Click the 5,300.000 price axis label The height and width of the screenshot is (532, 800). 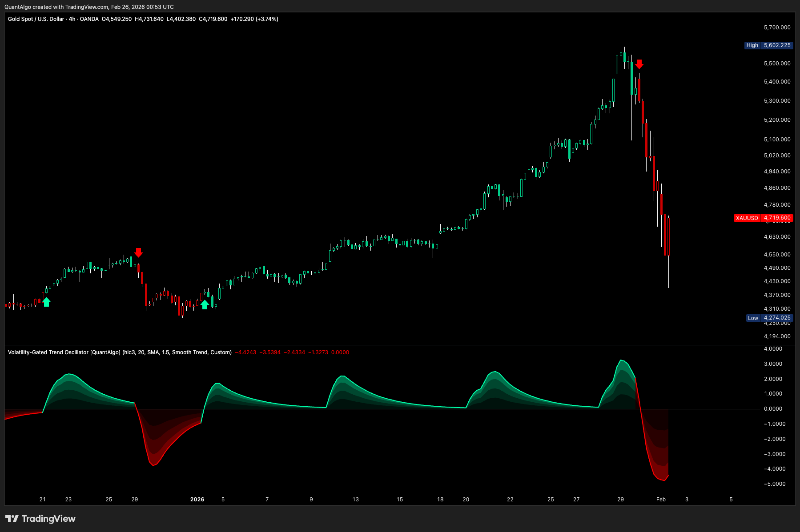[777, 101]
